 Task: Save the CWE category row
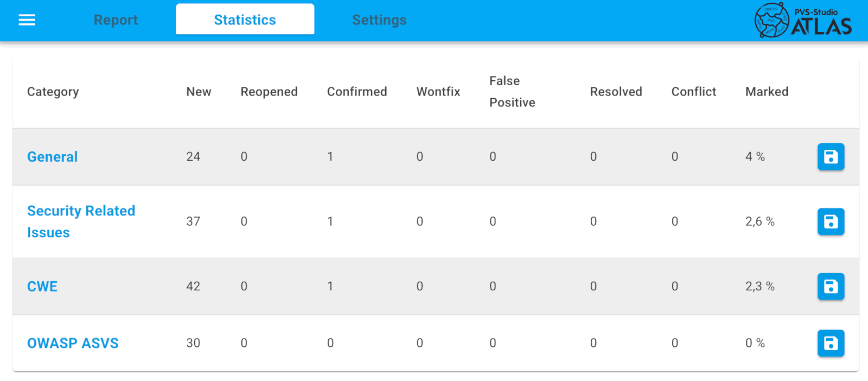831,287
